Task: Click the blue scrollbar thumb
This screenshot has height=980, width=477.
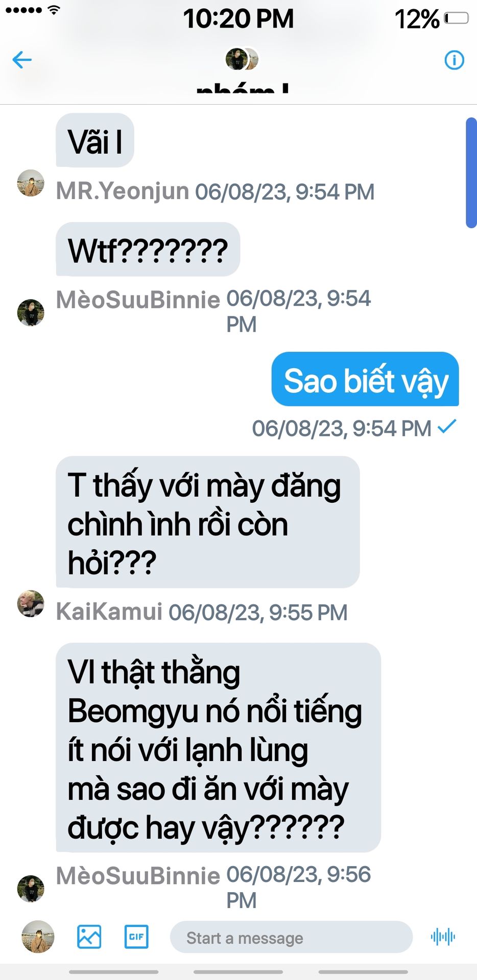Action: (471, 173)
